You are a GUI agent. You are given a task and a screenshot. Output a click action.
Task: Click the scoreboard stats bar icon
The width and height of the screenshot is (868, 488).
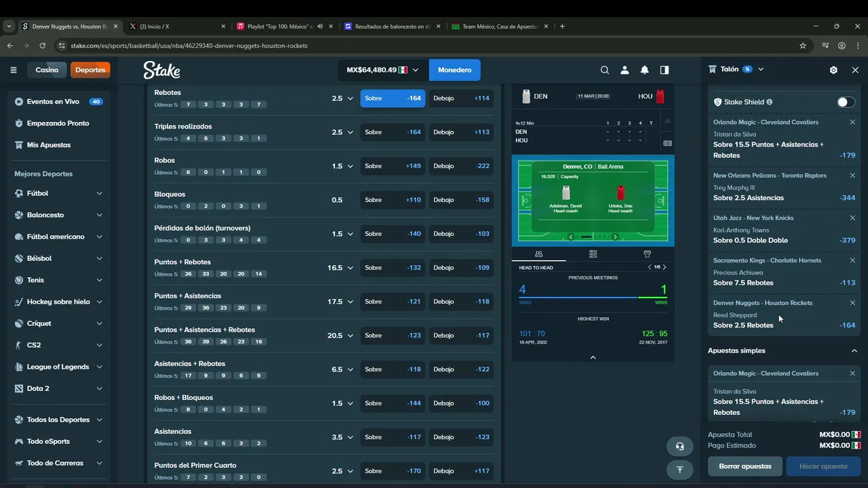pyautogui.click(x=667, y=122)
